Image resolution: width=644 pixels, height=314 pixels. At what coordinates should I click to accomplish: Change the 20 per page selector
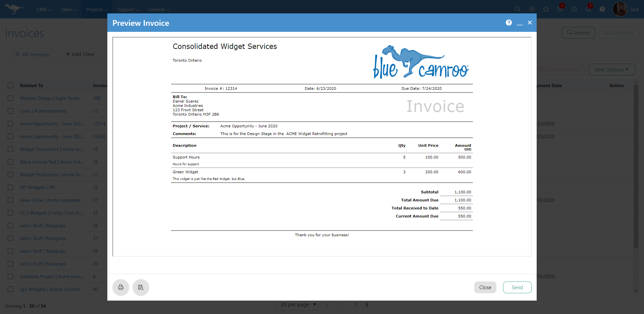(298, 305)
